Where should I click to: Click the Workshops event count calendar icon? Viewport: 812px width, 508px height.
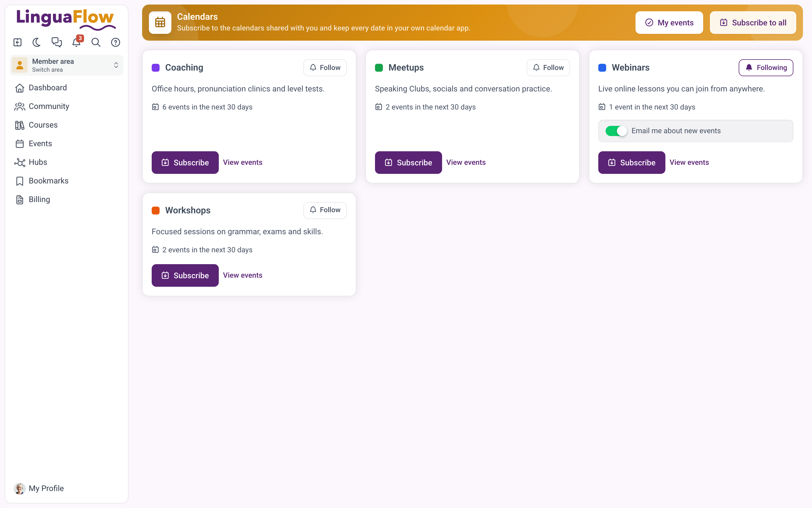pos(155,250)
